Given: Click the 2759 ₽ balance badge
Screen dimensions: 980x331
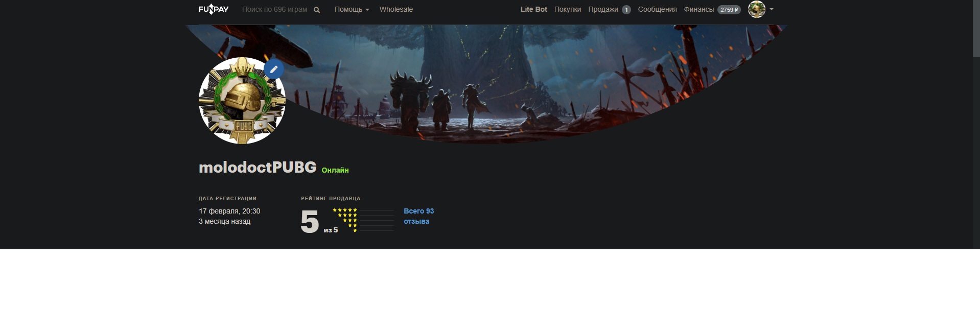Looking at the screenshot, I should (729, 10).
